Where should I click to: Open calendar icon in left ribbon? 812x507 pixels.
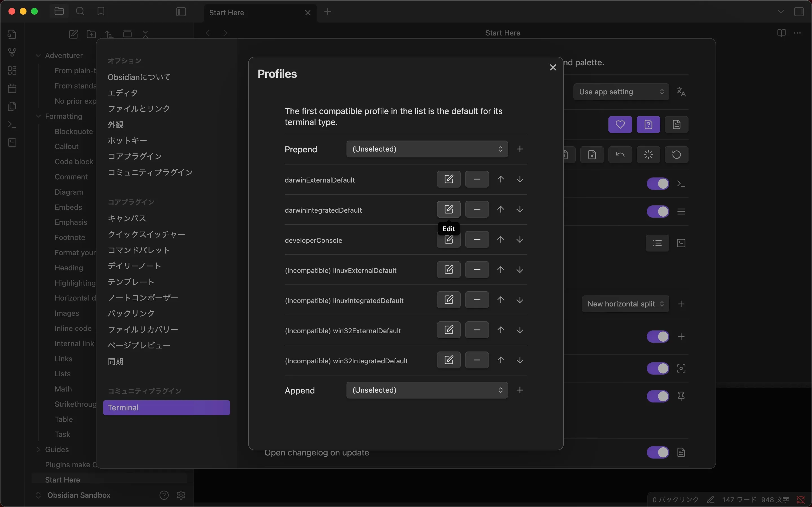(x=12, y=88)
